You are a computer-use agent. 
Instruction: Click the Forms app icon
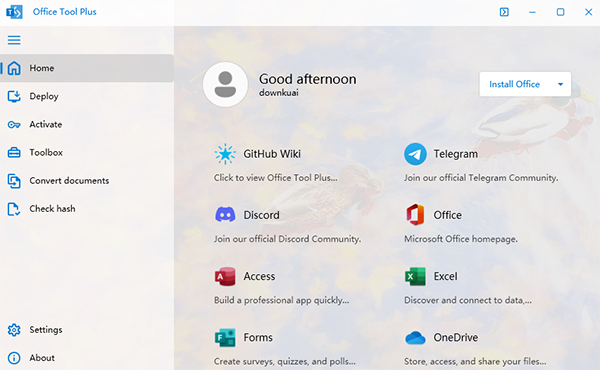225,337
